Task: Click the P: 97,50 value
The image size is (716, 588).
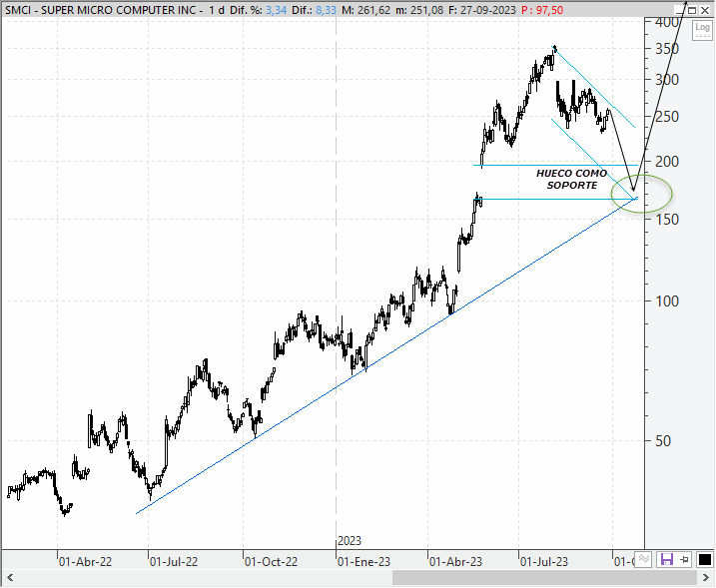Action: point(542,10)
